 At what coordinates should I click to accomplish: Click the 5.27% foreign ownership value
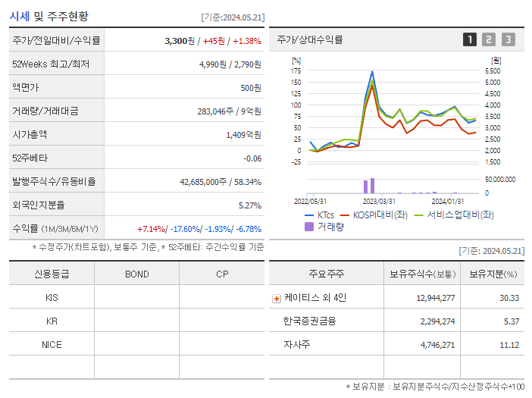pyautogui.click(x=250, y=205)
